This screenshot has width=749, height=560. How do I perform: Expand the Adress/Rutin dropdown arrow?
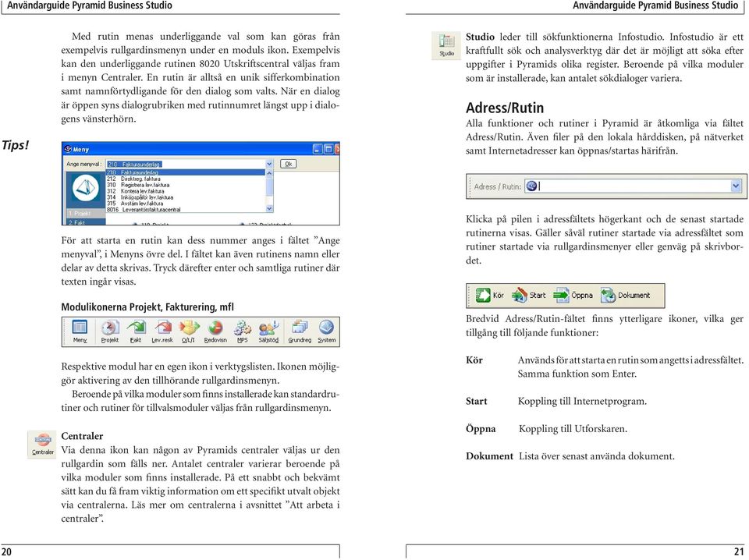736,186
